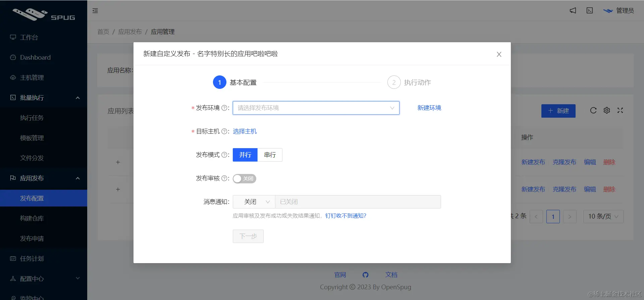Open 模板管理 submenu item
The width and height of the screenshot is (644, 300).
point(44,138)
